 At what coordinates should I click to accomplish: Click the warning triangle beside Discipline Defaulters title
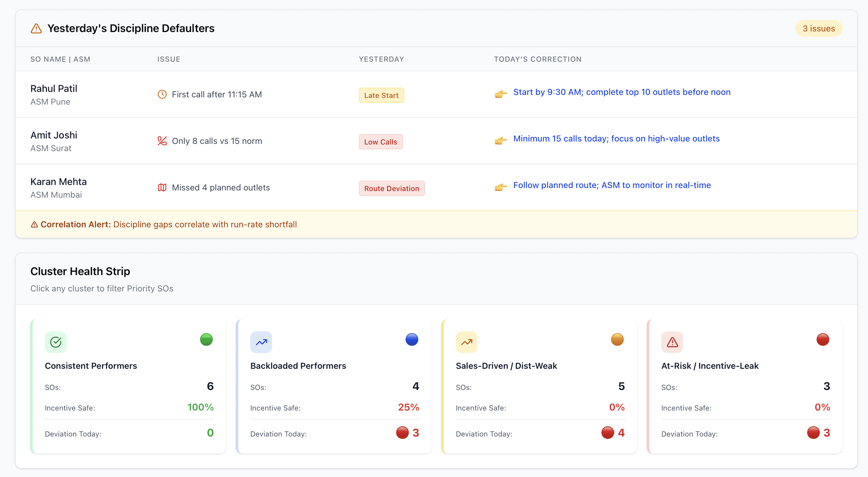[36, 29]
